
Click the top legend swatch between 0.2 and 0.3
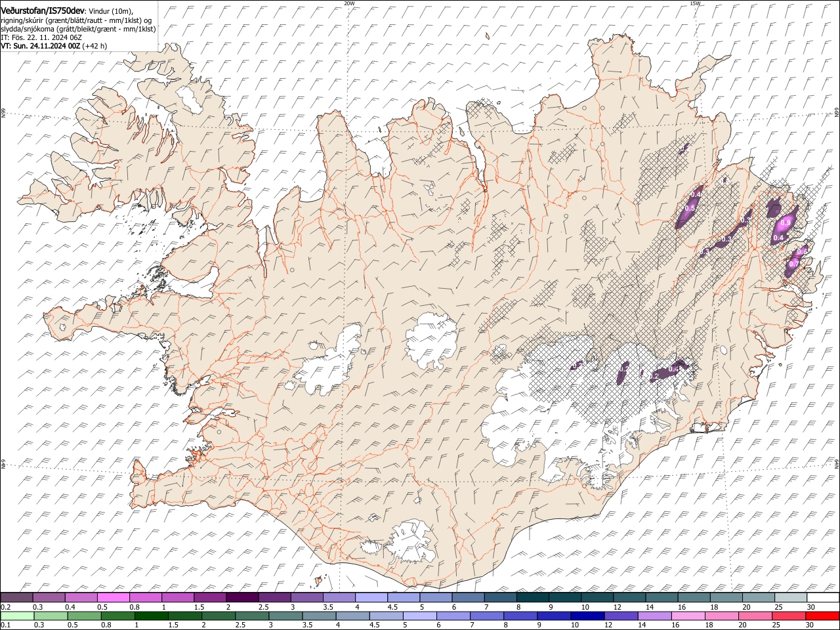(16, 598)
